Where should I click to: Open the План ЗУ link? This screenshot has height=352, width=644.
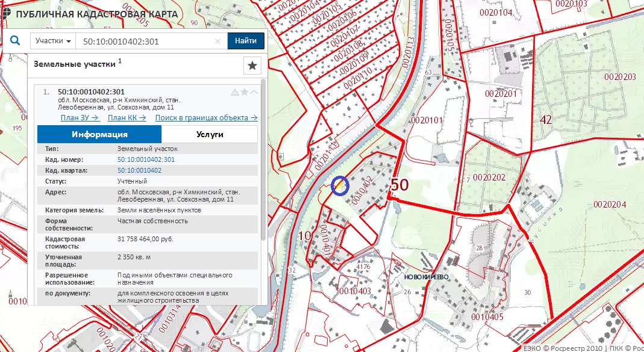[81, 118]
